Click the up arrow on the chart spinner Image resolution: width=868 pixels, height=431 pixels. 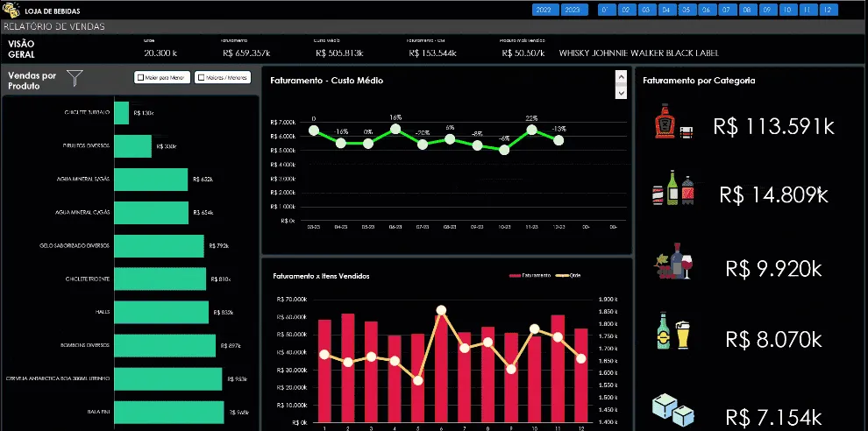pos(621,77)
